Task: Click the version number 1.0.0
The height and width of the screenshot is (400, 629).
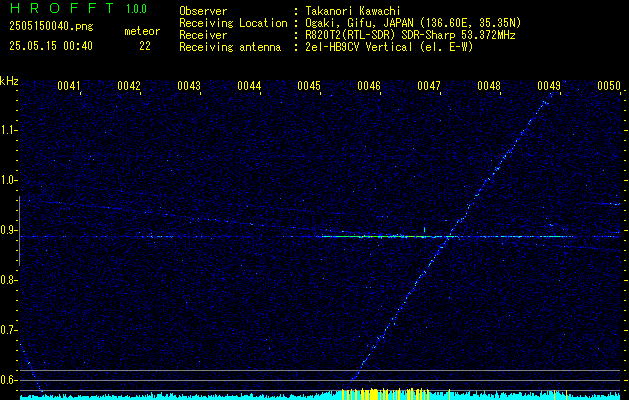Action: pyautogui.click(x=136, y=8)
